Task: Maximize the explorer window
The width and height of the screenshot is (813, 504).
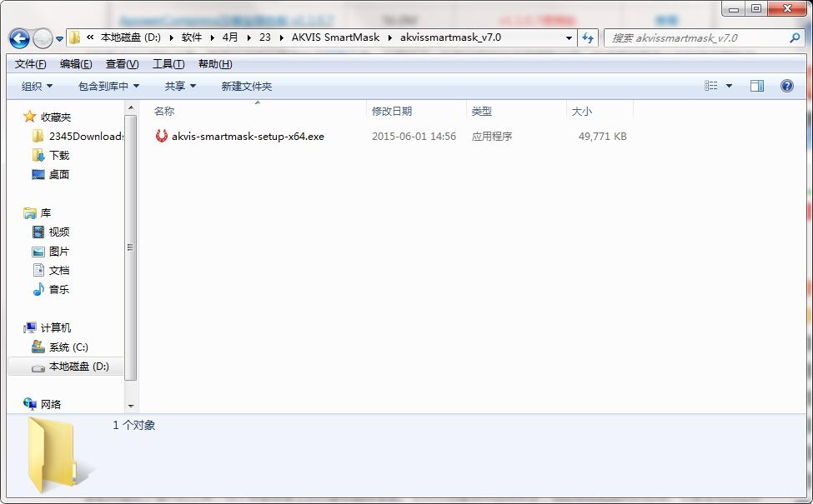Action: pos(756,8)
